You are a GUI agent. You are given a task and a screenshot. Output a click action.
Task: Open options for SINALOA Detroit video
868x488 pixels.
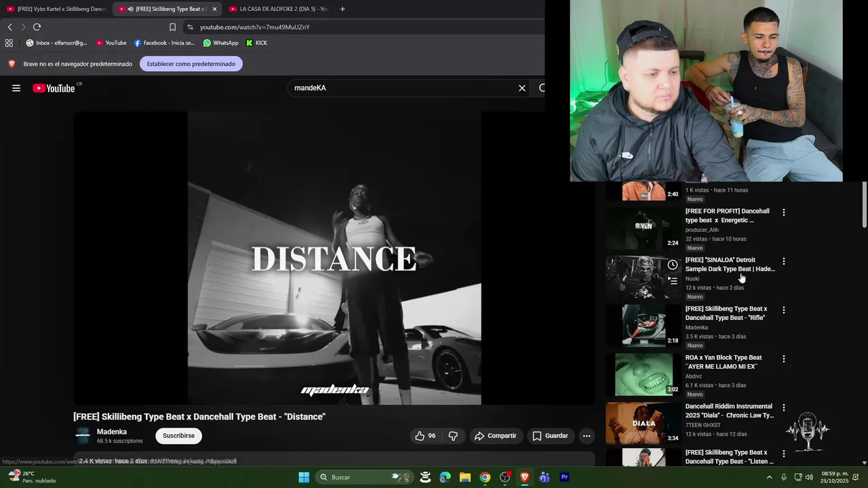click(784, 261)
